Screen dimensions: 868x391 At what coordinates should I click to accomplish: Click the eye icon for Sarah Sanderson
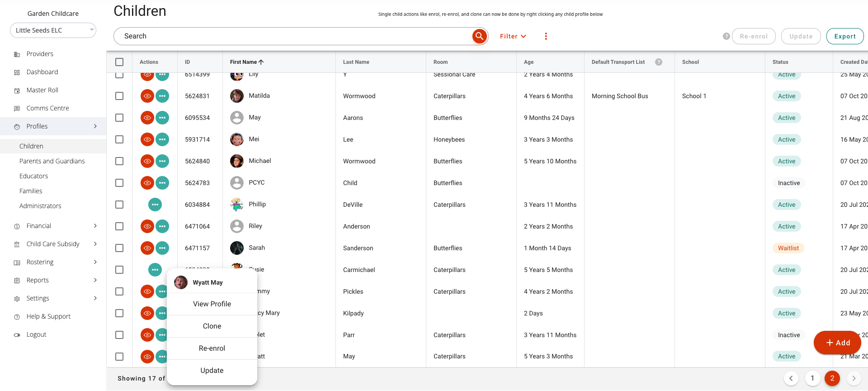(x=147, y=248)
